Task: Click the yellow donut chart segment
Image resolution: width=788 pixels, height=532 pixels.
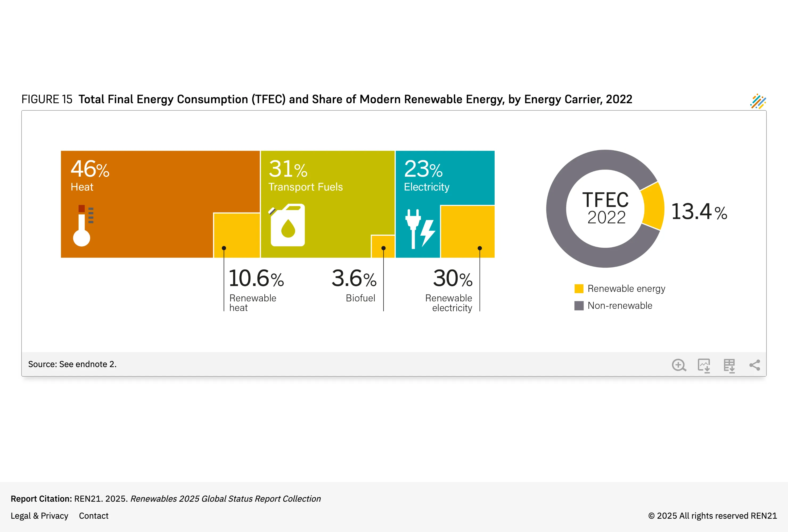Action: pyautogui.click(x=653, y=206)
